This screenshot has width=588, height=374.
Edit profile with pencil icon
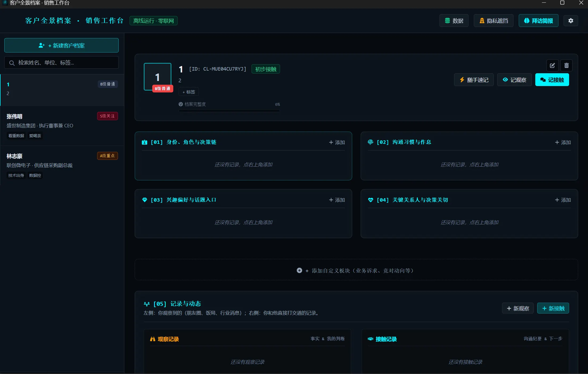pyautogui.click(x=552, y=66)
